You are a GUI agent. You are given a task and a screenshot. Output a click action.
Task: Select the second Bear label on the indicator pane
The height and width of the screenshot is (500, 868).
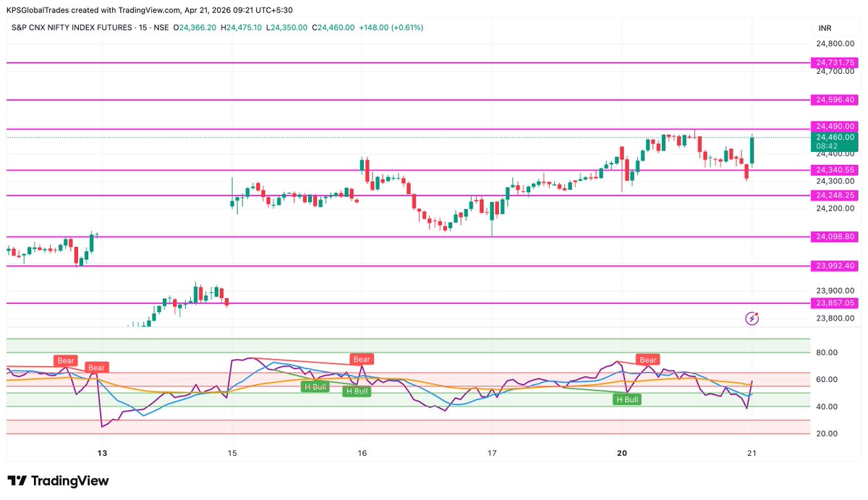pyautogui.click(x=96, y=368)
